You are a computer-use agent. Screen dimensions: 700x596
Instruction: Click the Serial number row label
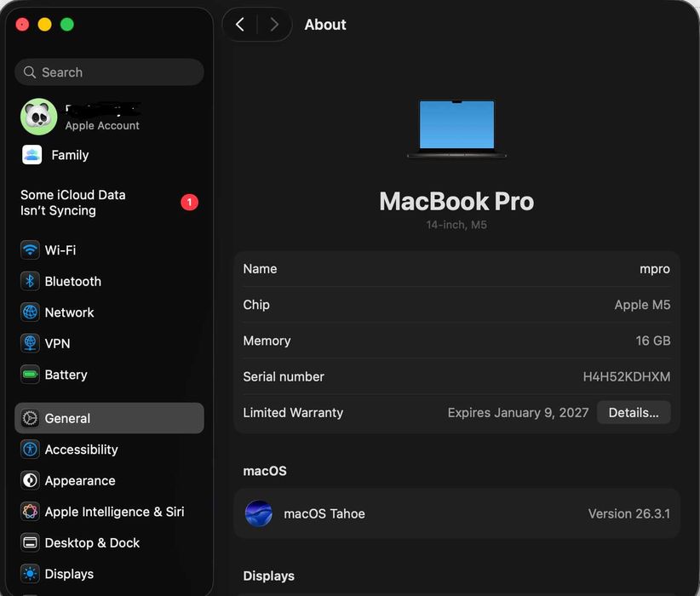click(x=284, y=376)
